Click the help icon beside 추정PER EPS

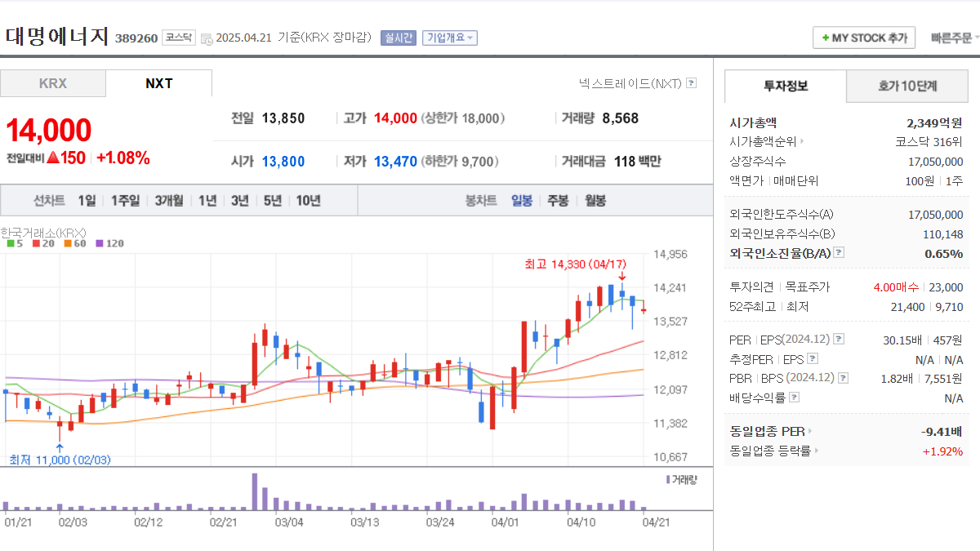pos(812,358)
